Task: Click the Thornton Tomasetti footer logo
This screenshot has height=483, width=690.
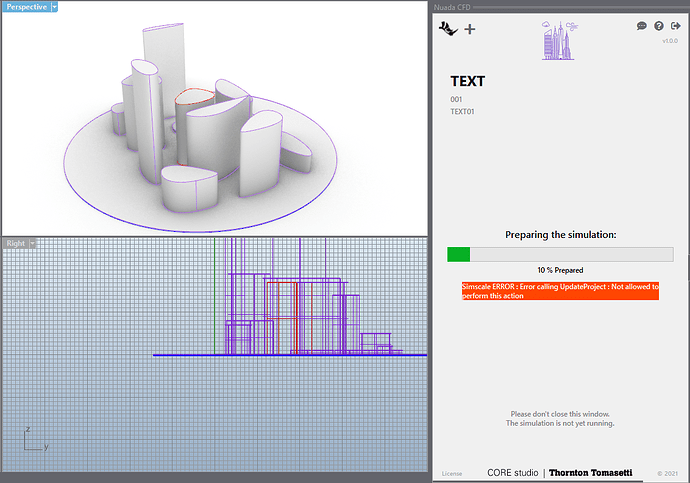Action: (x=591, y=473)
